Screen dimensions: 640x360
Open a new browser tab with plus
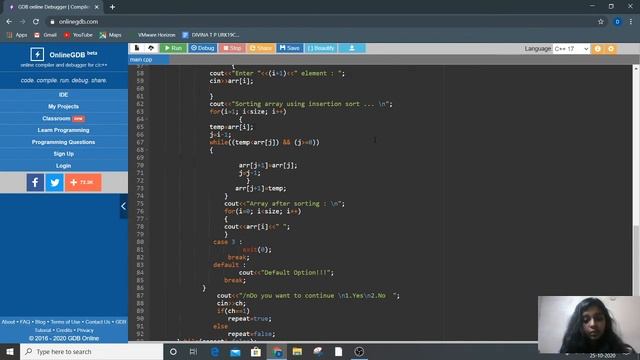click(x=112, y=7)
